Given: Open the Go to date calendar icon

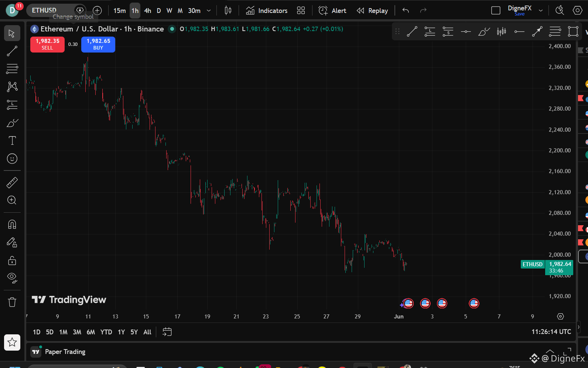Looking at the screenshot, I should click(x=167, y=332).
